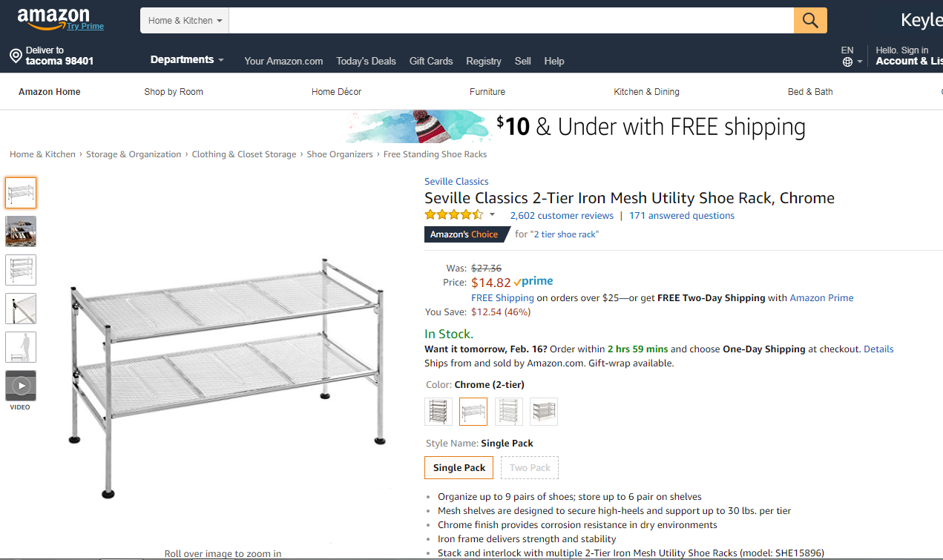Click the delivery location pin icon
This screenshot has height=560, width=943.
coord(16,56)
